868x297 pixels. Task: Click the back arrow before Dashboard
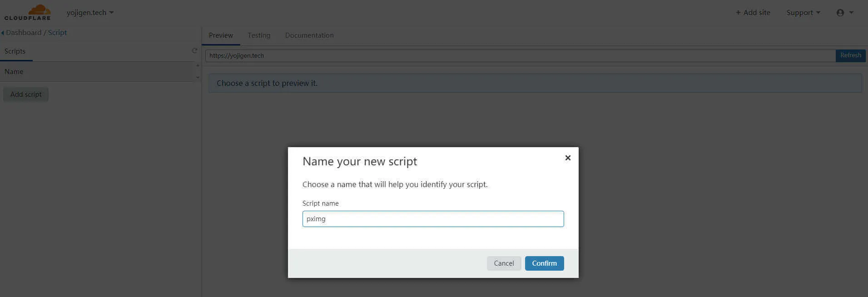[x=3, y=33]
